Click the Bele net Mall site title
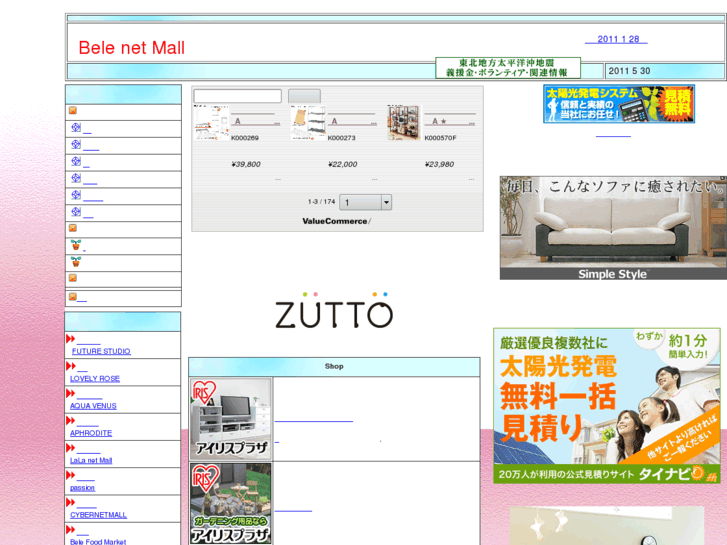Image resolution: width=727 pixels, height=545 pixels. (132, 48)
